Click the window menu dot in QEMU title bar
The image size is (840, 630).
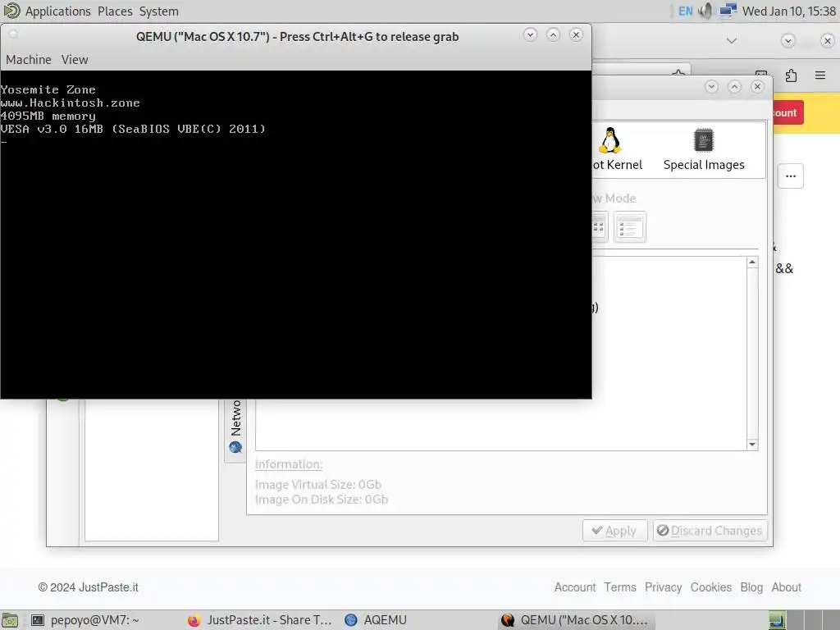tap(13, 34)
